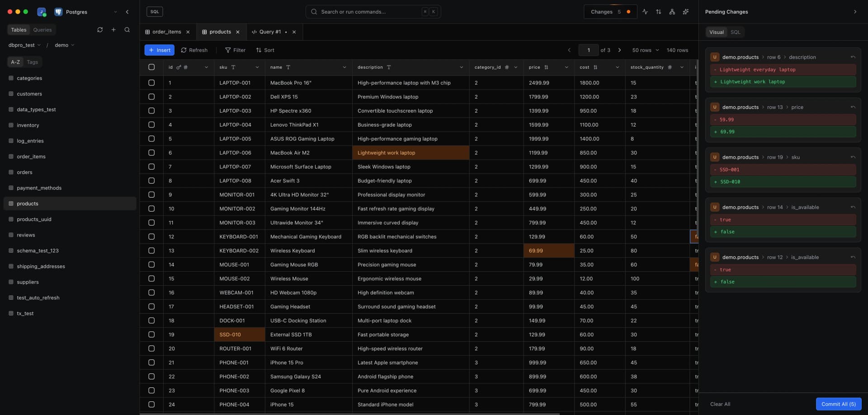Click the page number input showing 1

[x=589, y=50]
